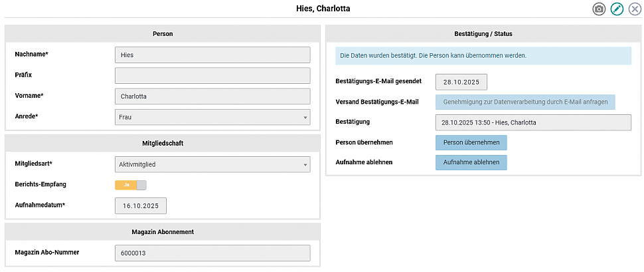
Task: Request Genehmigung zur Datenverarbeitung durch E-Mail
Action: point(525,102)
